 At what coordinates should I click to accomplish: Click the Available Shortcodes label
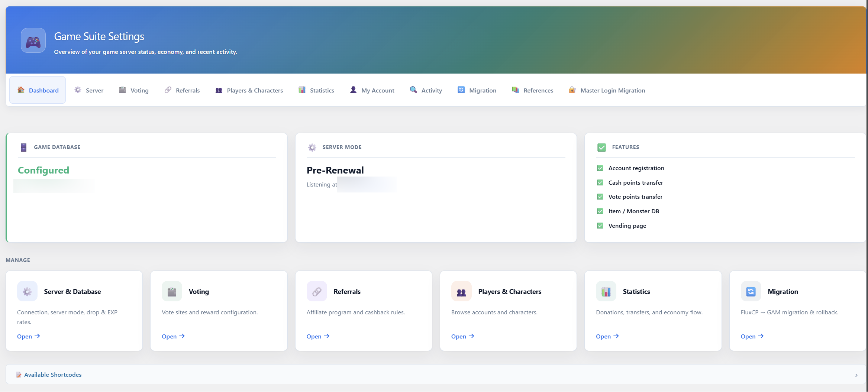(53, 375)
